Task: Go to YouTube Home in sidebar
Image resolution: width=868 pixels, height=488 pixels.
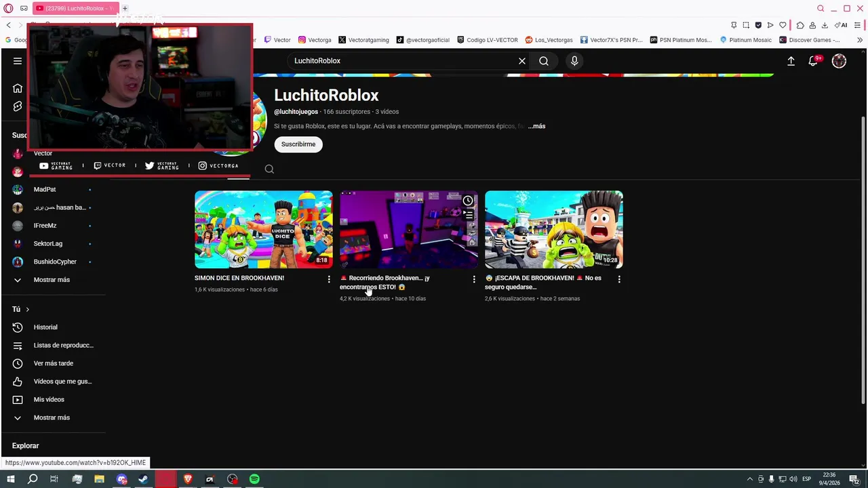Action: click(18, 88)
